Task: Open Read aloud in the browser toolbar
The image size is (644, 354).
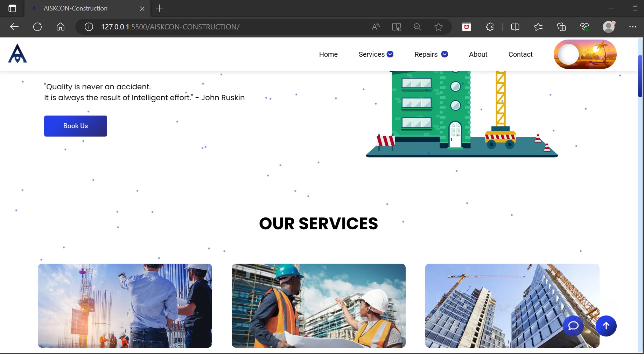Action: coord(376,27)
